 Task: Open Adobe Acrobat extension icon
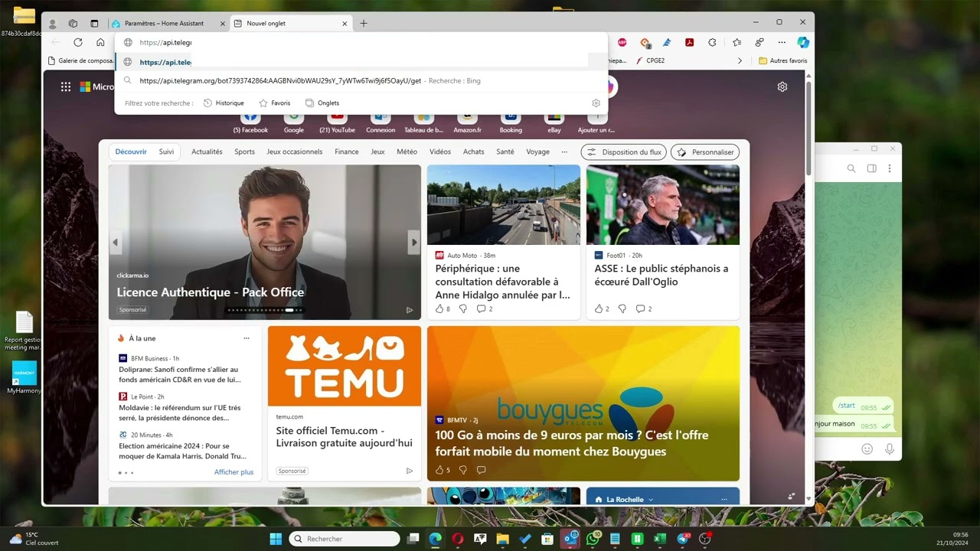point(689,43)
